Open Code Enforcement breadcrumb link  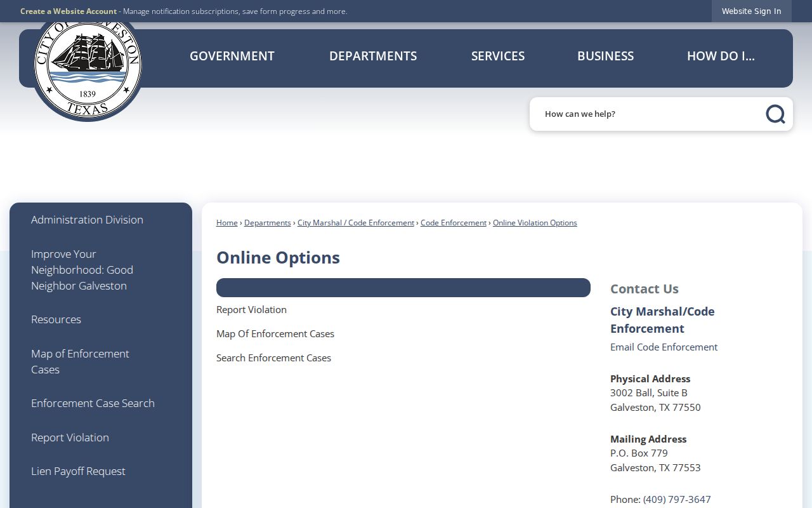coord(454,223)
